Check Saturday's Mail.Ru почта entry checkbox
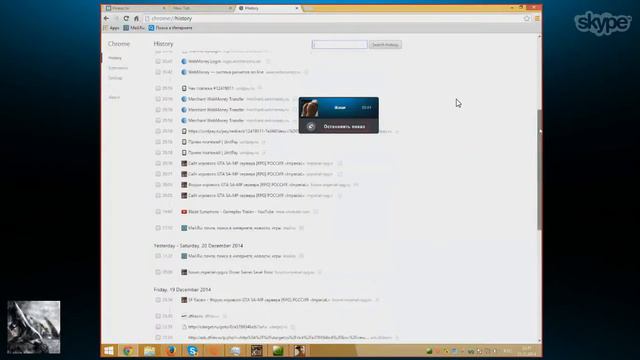The width and height of the screenshot is (640, 360). pyautogui.click(x=158, y=256)
